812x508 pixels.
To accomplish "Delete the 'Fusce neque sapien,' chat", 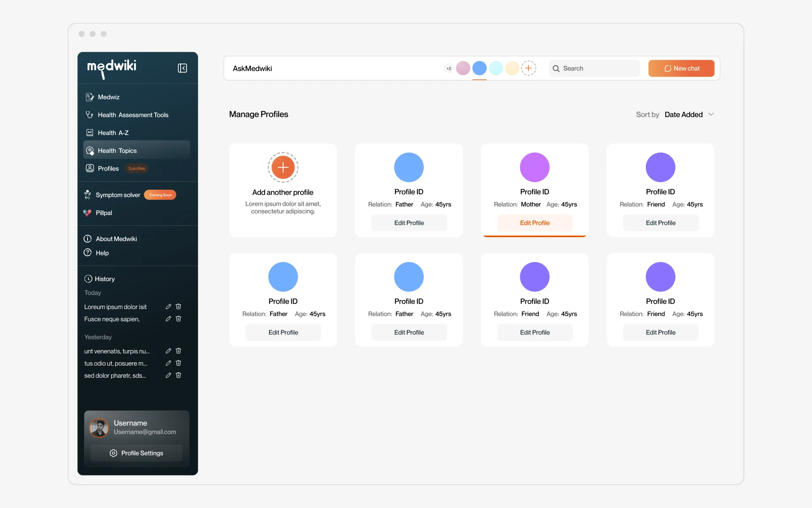I will coord(178,319).
